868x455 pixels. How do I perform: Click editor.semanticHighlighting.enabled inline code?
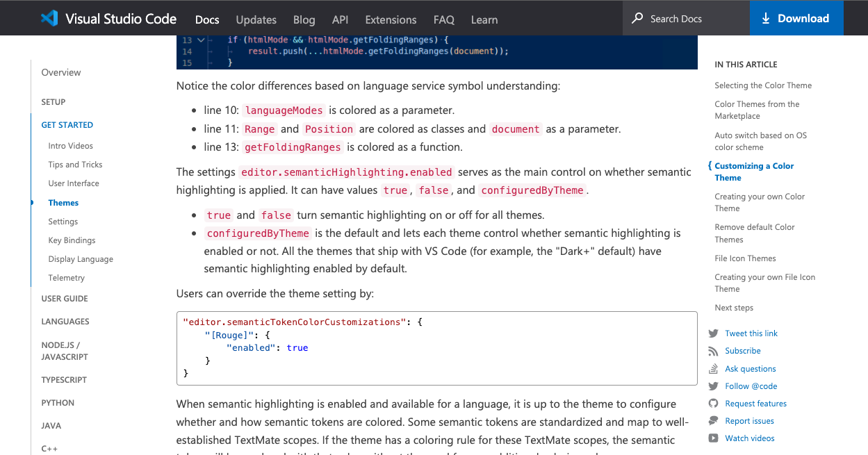(347, 172)
